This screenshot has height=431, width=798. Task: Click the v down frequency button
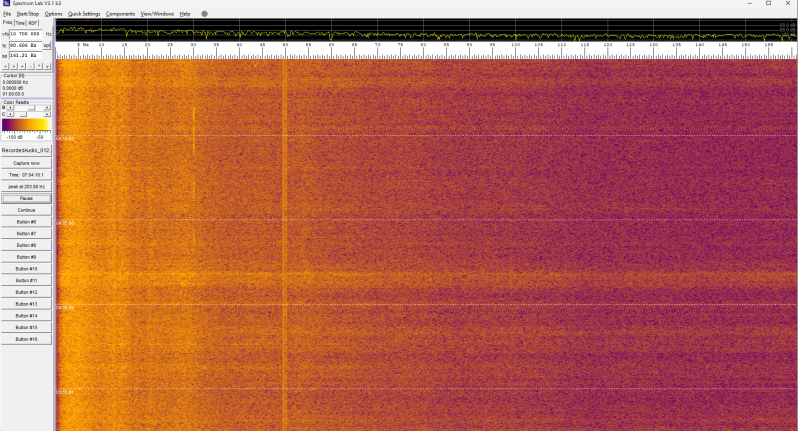pyautogui.click(x=47, y=66)
